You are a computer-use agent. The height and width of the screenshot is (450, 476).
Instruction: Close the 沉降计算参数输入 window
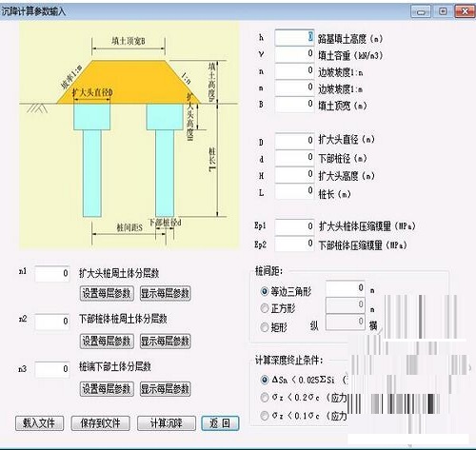coord(465,11)
